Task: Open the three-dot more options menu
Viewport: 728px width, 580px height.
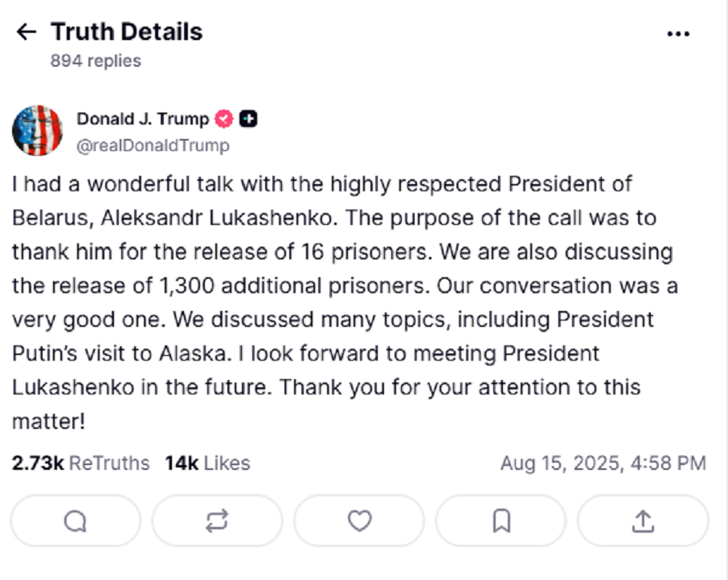Action: point(678,34)
